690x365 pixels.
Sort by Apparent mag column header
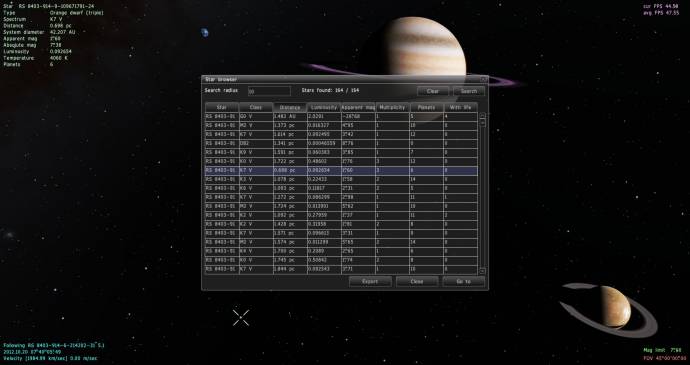point(358,107)
